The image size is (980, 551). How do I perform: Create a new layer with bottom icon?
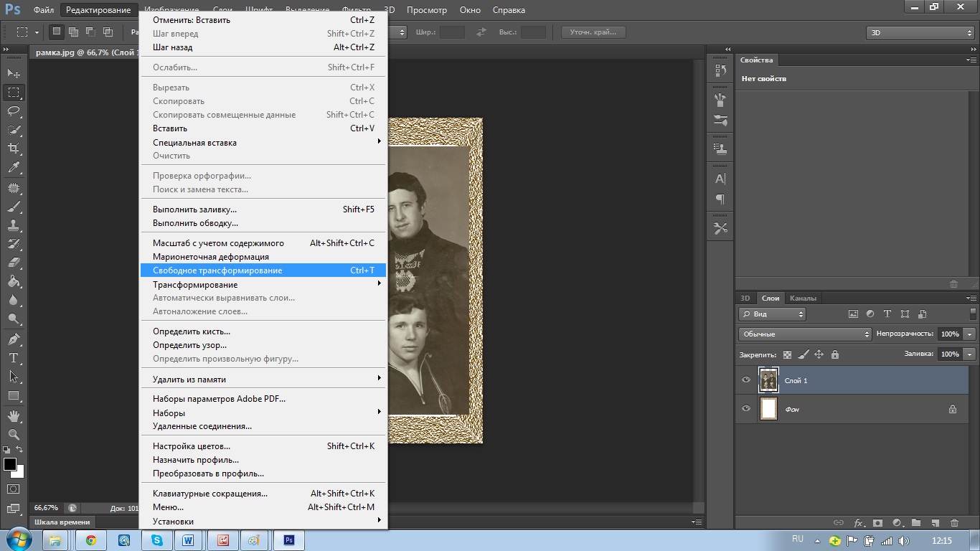pyautogui.click(x=935, y=523)
